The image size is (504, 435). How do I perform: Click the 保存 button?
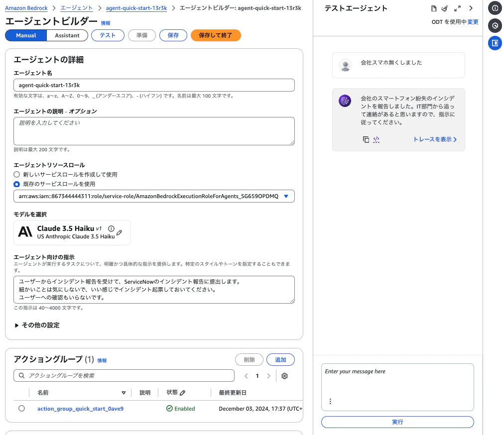pos(173,35)
